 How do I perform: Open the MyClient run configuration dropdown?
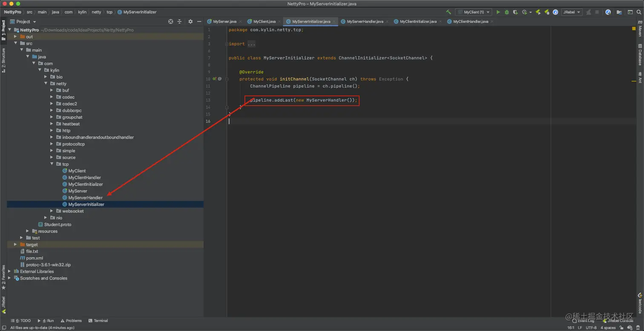coord(473,12)
